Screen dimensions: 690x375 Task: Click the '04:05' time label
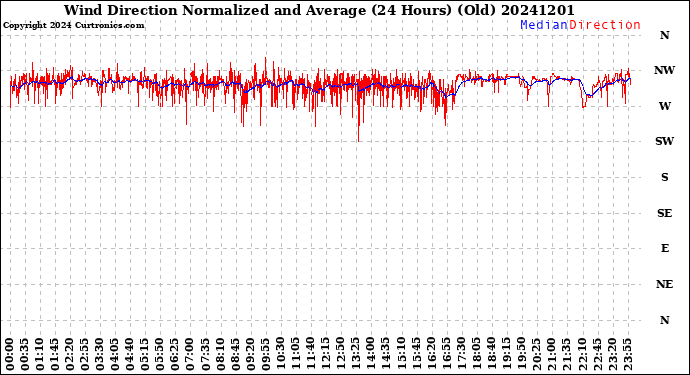click(x=115, y=354)
